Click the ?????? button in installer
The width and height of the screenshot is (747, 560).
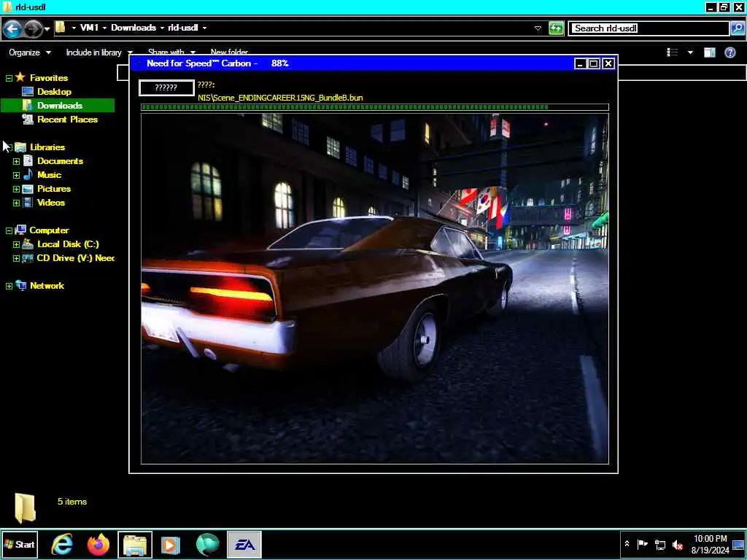pyautogui.click(x=166, y=87)
